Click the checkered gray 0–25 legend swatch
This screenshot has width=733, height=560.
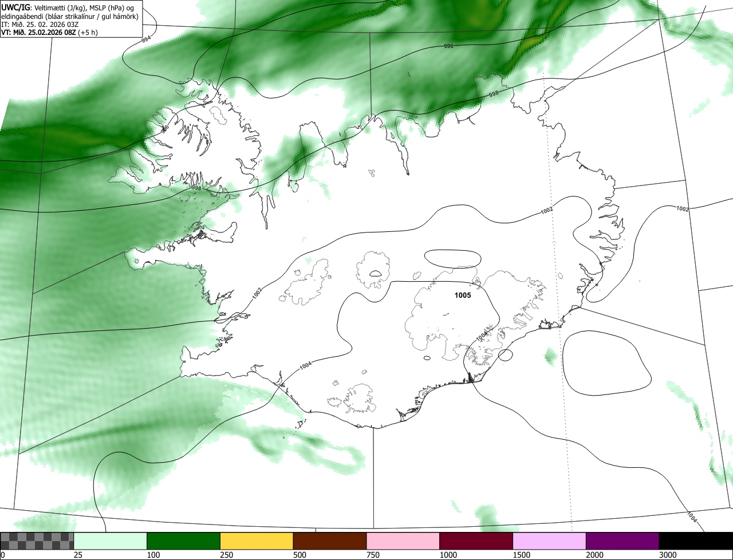tap(37, 541)
